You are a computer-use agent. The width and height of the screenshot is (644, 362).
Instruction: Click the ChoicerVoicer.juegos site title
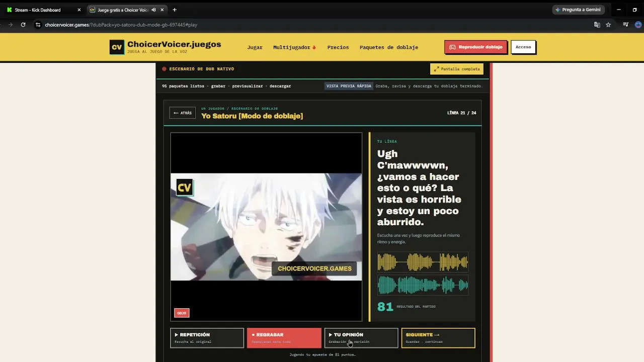coord(174,44)
